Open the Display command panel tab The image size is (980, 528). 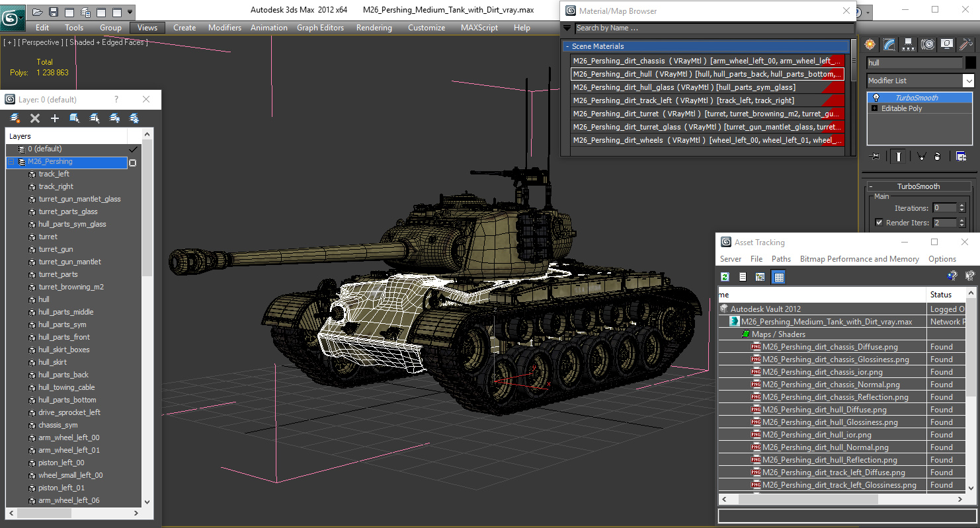coord(947,44)
